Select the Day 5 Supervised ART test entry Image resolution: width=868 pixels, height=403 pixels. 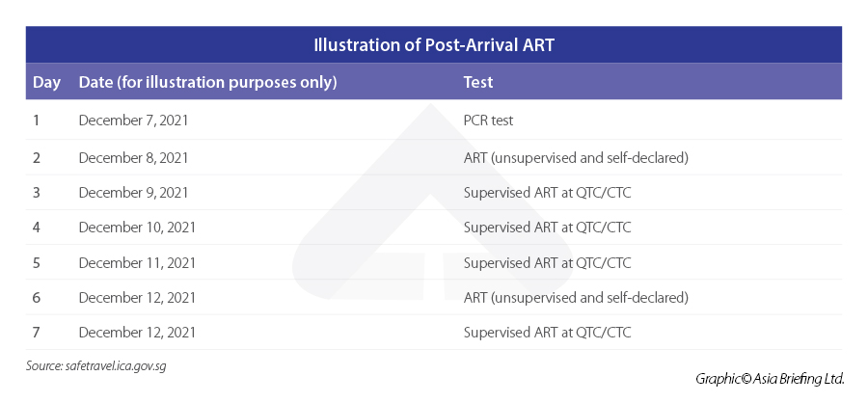click(x=547, y=262)
